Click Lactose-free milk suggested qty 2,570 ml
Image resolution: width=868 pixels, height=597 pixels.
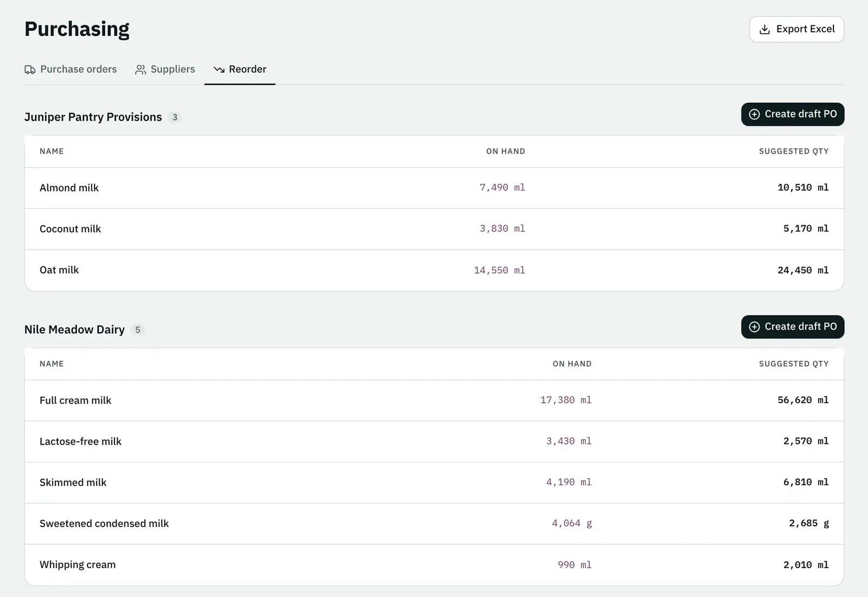click(x=806, y=442)
